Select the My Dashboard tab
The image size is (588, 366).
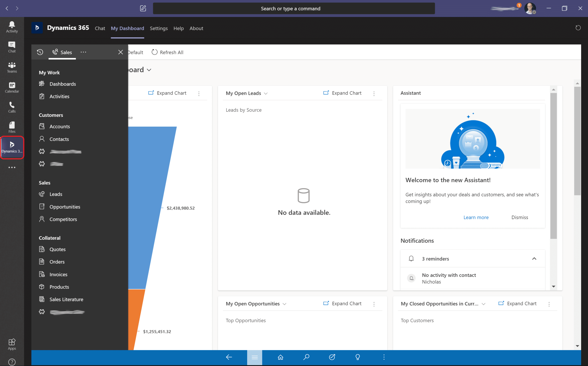(x=127, y=28)
